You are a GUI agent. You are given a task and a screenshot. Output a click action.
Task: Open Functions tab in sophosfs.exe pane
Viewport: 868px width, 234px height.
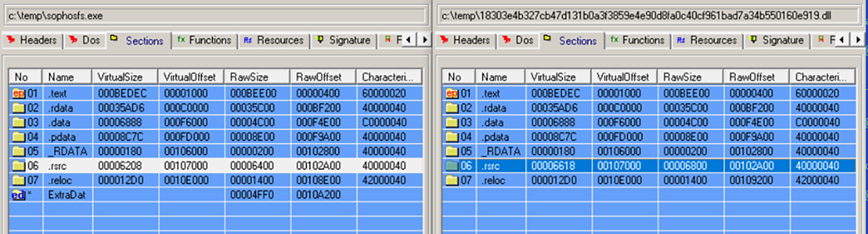[204, 40]
